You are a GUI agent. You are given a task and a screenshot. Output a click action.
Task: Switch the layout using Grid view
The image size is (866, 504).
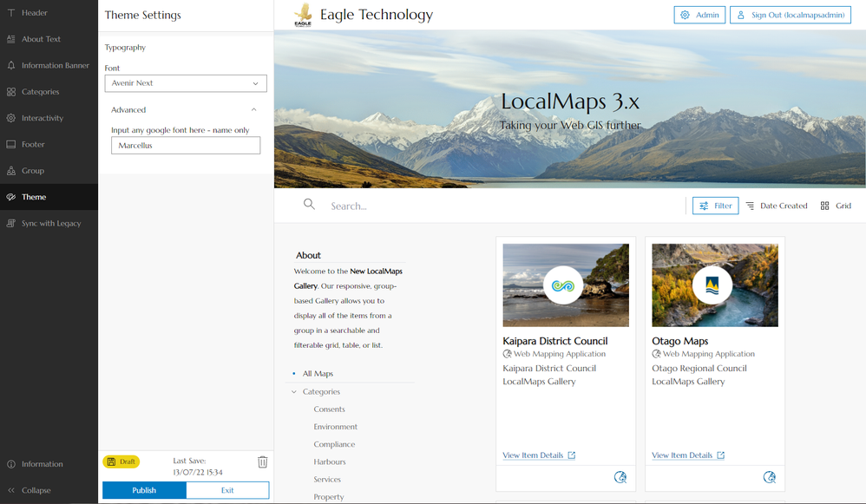tap(836, 206)
